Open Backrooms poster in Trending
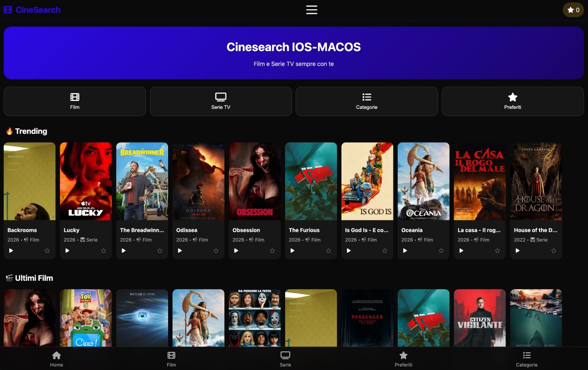The image size is (588, 370). tap(29, 181)
